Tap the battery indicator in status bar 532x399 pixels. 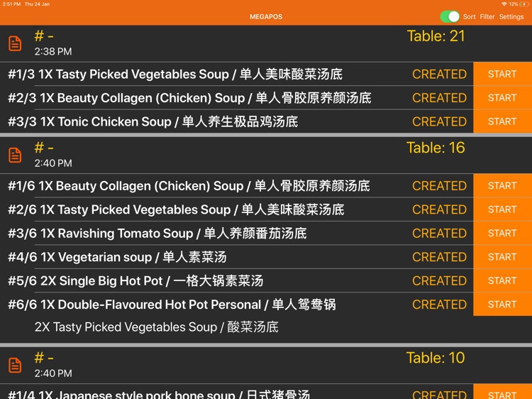pos(524,4)
